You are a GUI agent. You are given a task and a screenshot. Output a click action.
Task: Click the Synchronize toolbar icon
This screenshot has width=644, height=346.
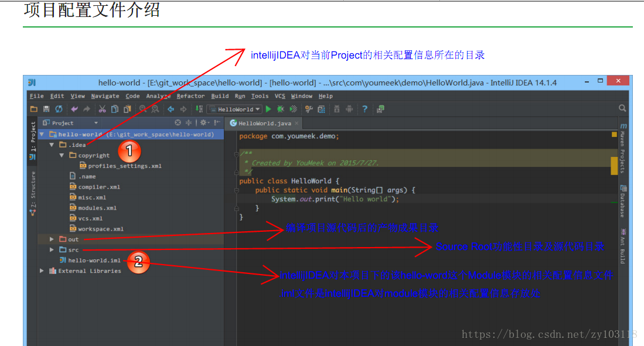(59, 109)
